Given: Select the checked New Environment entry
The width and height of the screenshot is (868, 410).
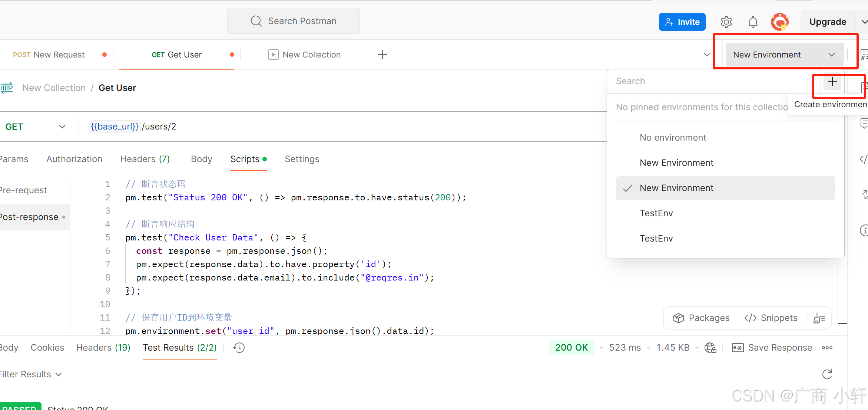Looking at the screenshot, I should [676, 188].
